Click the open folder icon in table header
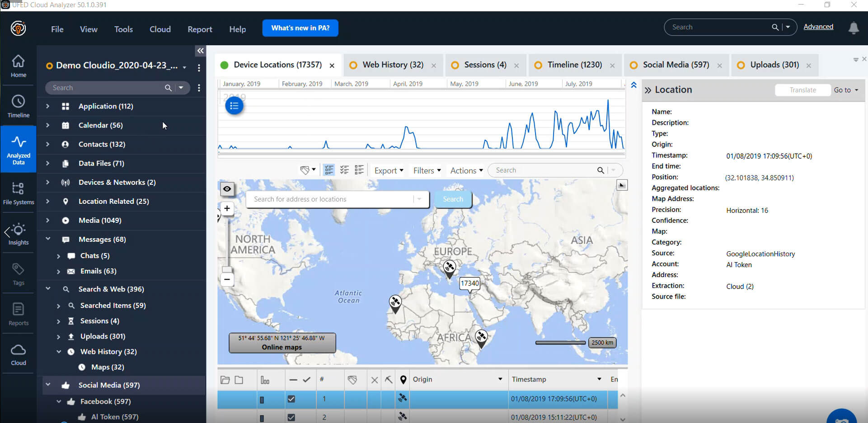Screen dimensions: 868x423 [x=225, y=380]
